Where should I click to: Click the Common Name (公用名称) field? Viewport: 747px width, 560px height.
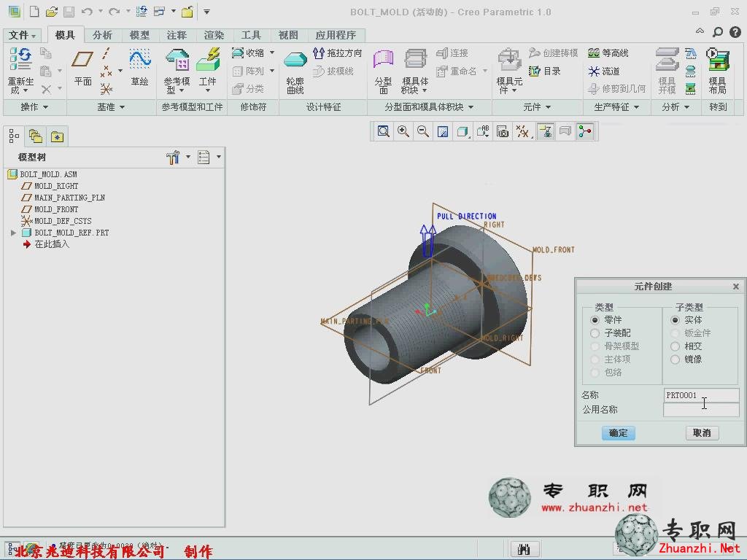pyautogui.click(x=701, y=410)
